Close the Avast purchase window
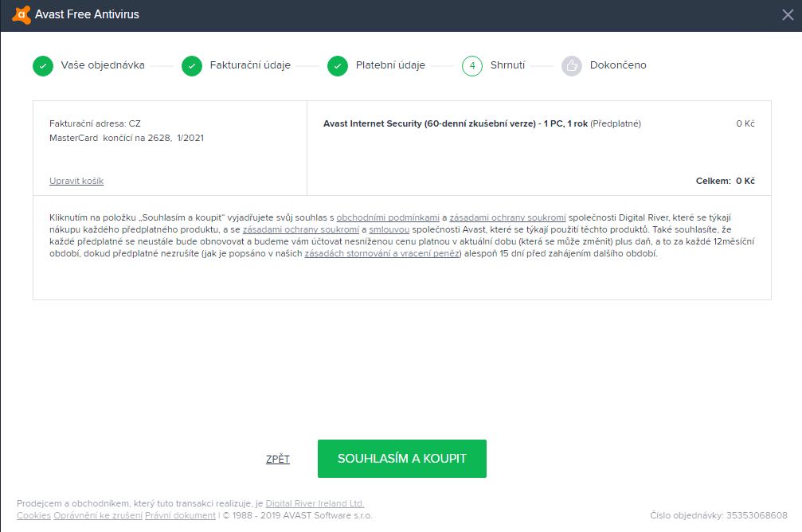802x532 pixels. (x=788, y=15)
